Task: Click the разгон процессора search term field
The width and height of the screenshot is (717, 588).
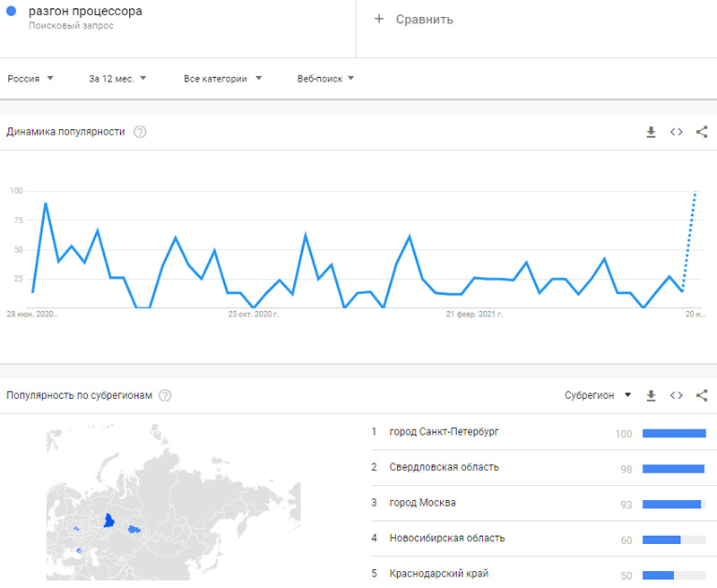Action: (x=85, y=13)
